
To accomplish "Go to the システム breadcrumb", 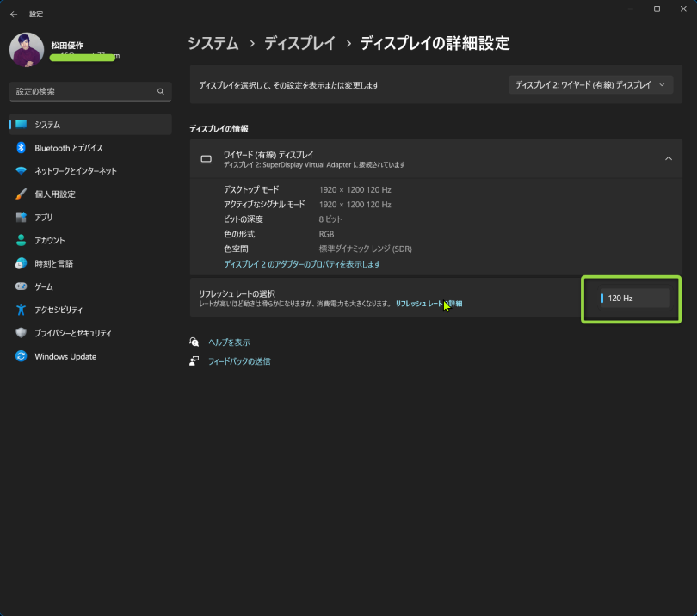I will coord(213,44).
